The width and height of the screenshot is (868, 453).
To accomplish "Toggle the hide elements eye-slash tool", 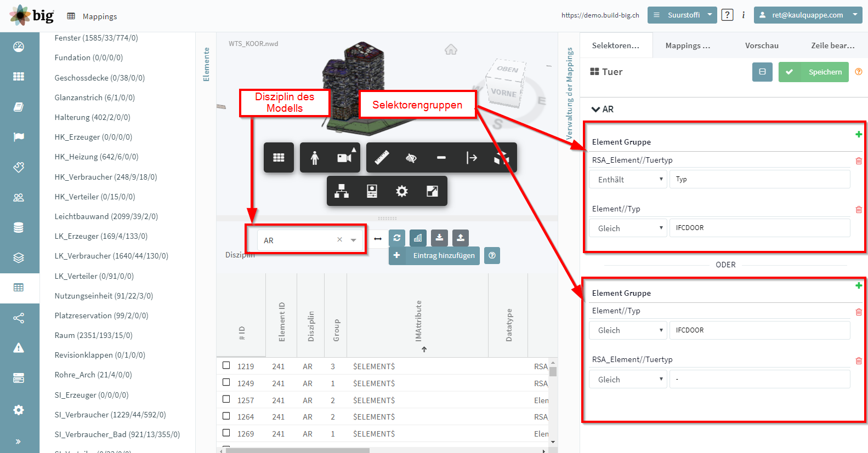I will point(411,158).
